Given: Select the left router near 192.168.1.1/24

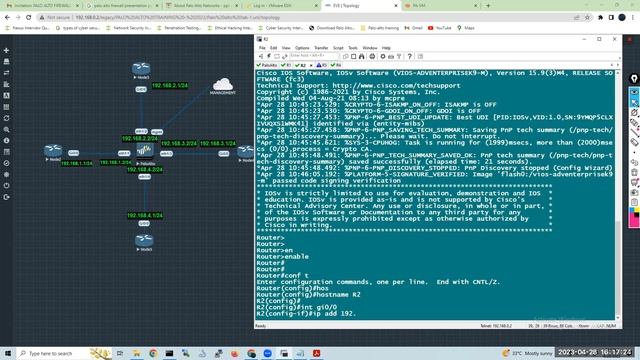Looking at the screenshot, I should (53, 150).
